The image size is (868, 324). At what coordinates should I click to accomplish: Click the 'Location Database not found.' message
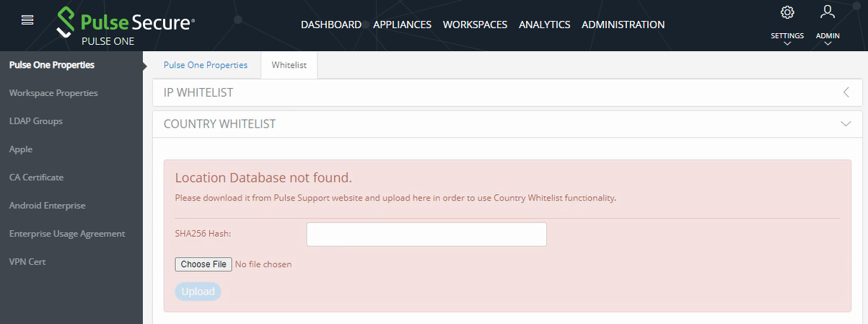(x=263, y=178)
